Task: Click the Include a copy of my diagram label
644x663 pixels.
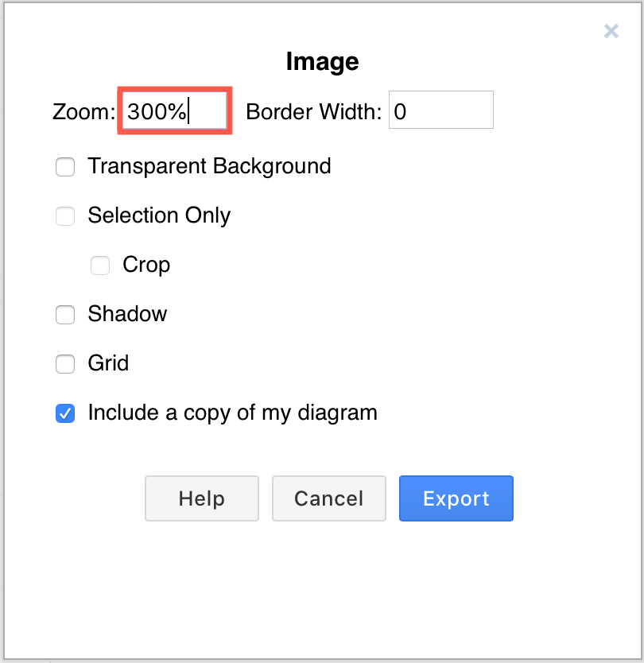Action: point(232,413)
